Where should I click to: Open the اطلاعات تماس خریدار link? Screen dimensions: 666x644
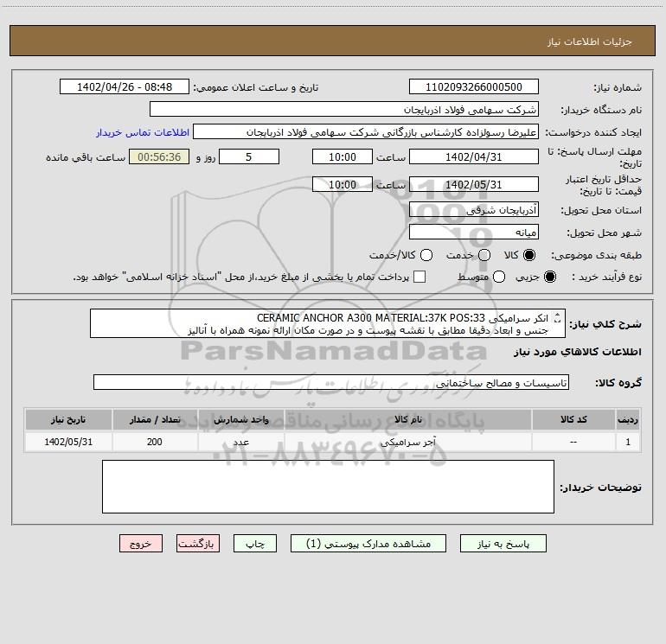tap(143, 132)
